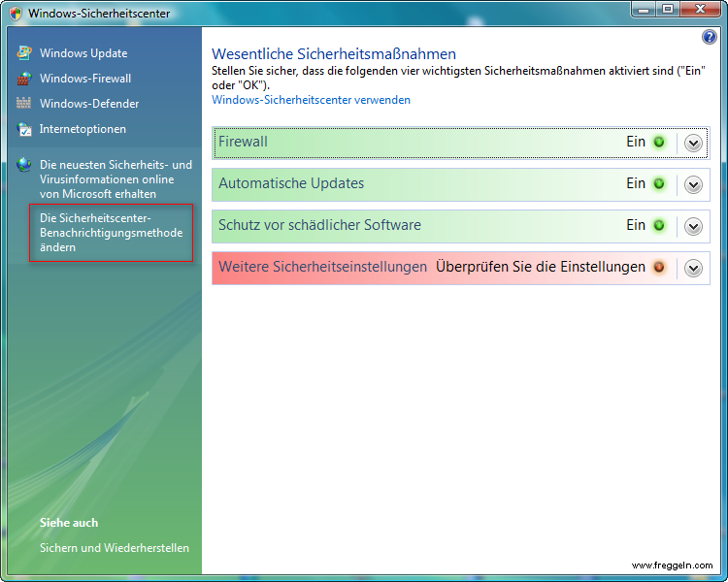
Task: Click the 'Ein' status of Automatische Updates
Action: [x=636, y=183]
